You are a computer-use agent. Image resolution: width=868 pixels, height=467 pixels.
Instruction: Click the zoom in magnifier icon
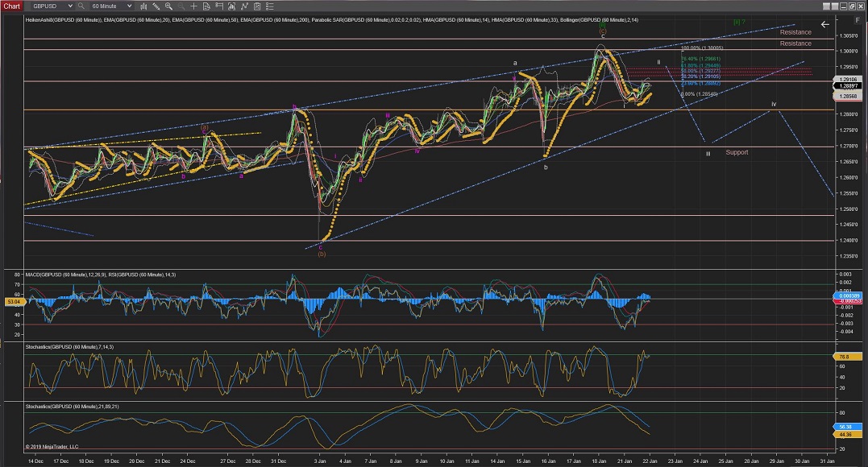(x=168, y=6)
